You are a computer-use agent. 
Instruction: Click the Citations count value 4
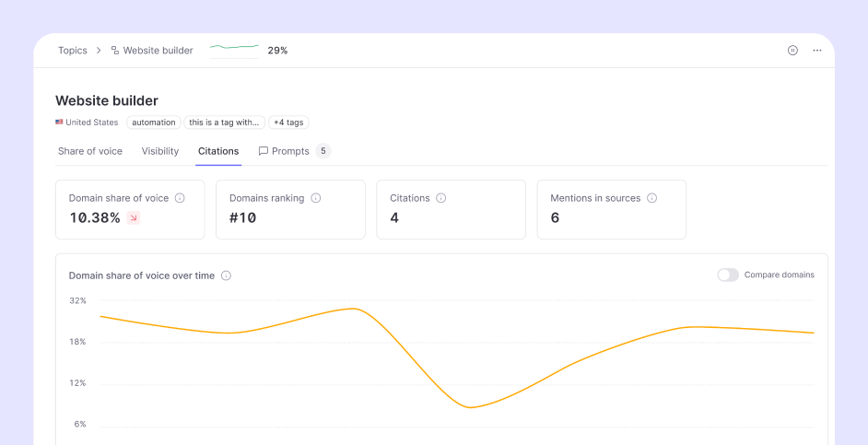394,217
